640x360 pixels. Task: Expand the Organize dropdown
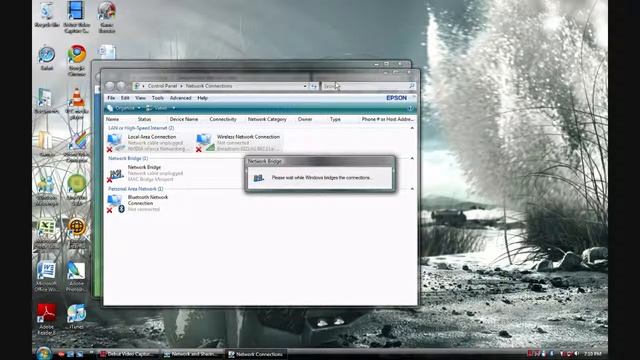(x=124, y=108)
